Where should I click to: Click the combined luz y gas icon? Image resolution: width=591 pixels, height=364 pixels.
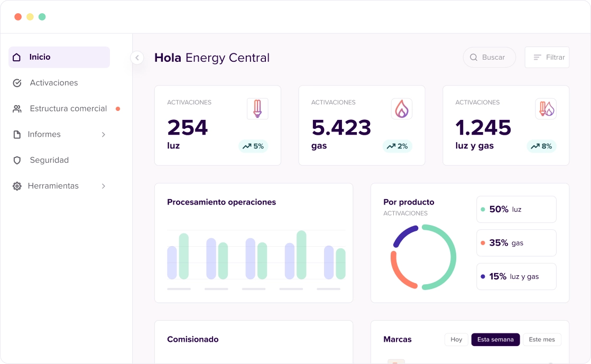(546, 109)
